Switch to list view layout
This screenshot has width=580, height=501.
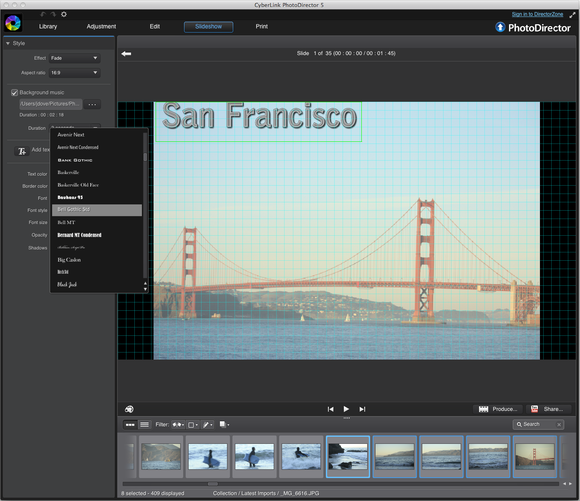pos(144,424)
